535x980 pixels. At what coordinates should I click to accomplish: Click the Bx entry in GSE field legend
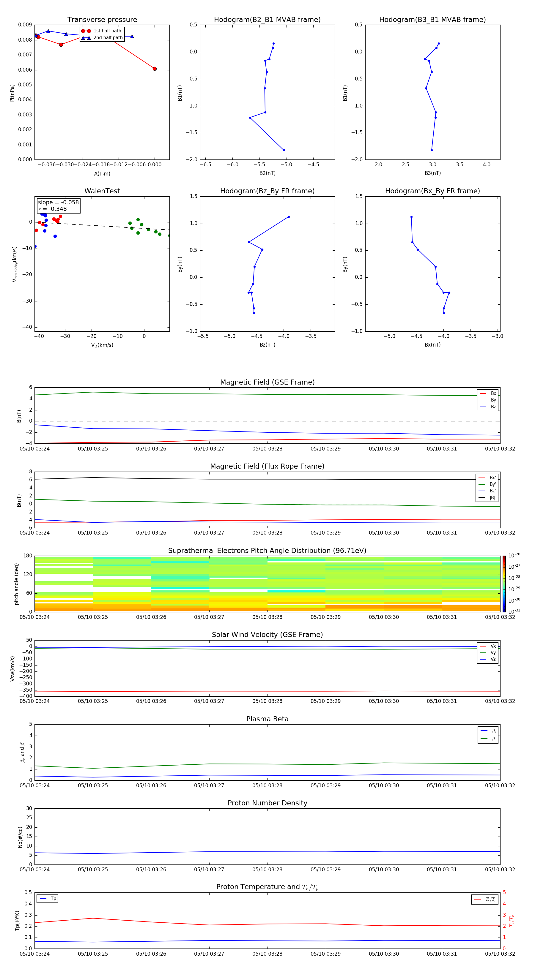[487, 393]
